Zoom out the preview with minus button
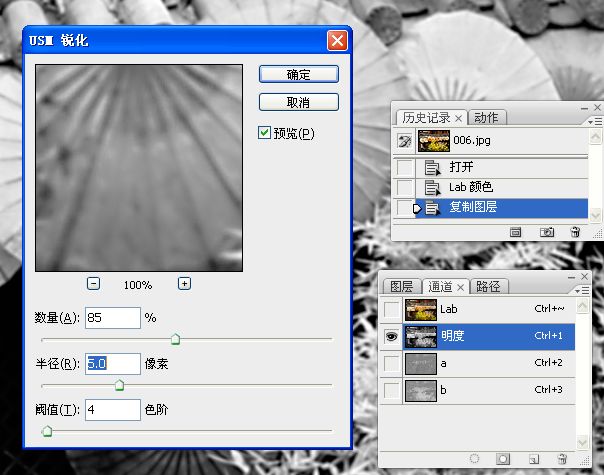This screenshot has height=475, width=604. pyautogui.click(x=93, y=284)
